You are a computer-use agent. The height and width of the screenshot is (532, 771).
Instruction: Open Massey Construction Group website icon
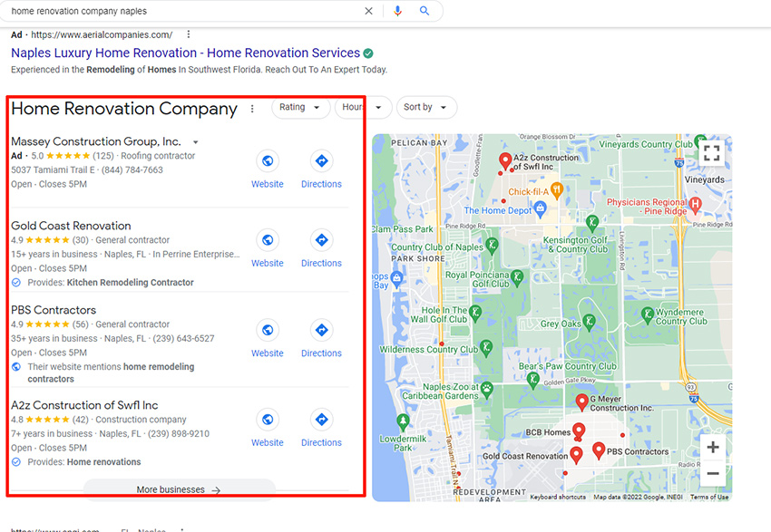[268, 160]
